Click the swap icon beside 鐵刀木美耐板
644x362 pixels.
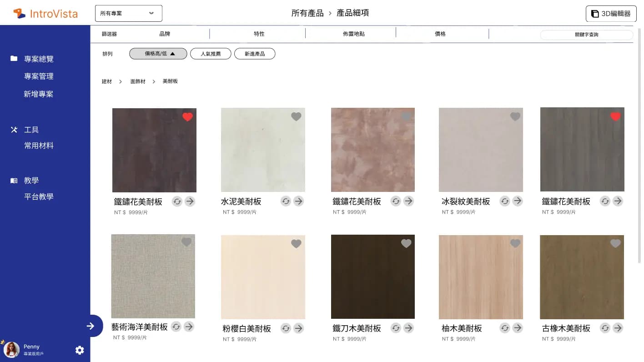pos(396,328)
